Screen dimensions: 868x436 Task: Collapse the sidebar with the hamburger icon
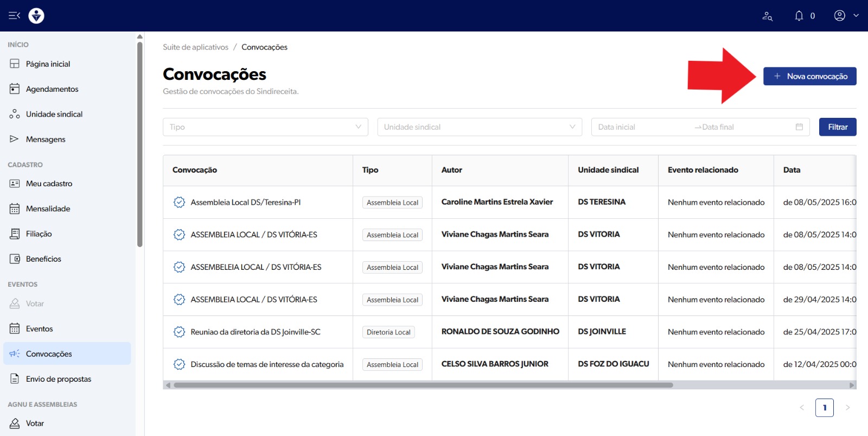point(14,16)
